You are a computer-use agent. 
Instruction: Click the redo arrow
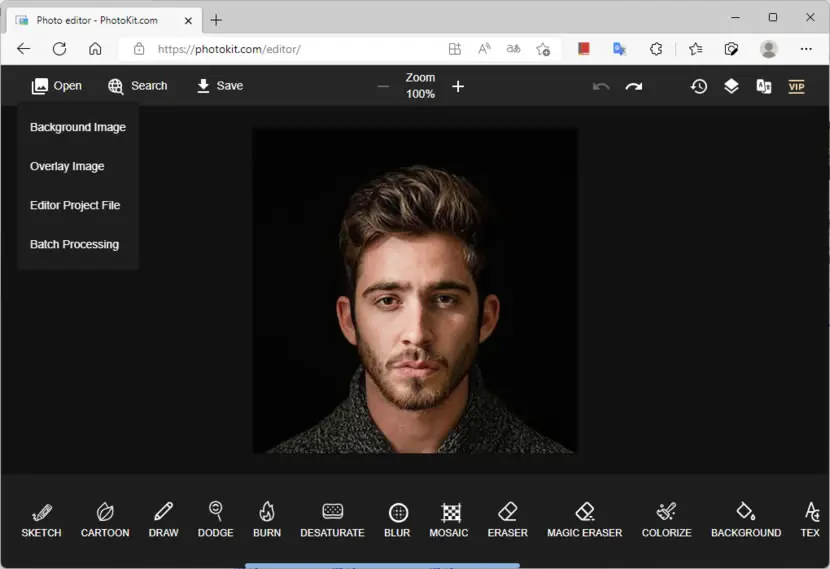[634, 86]
